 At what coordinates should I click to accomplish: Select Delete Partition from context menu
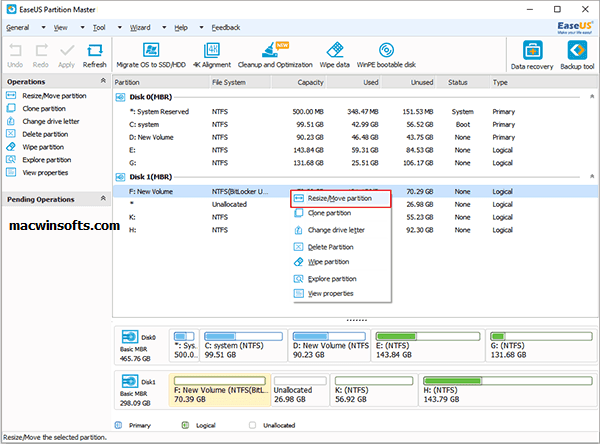pyautogui.click(x=331, y=246)
